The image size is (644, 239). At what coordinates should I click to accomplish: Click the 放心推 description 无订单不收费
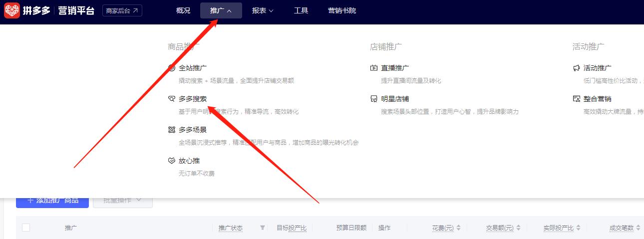pos(197,174)
